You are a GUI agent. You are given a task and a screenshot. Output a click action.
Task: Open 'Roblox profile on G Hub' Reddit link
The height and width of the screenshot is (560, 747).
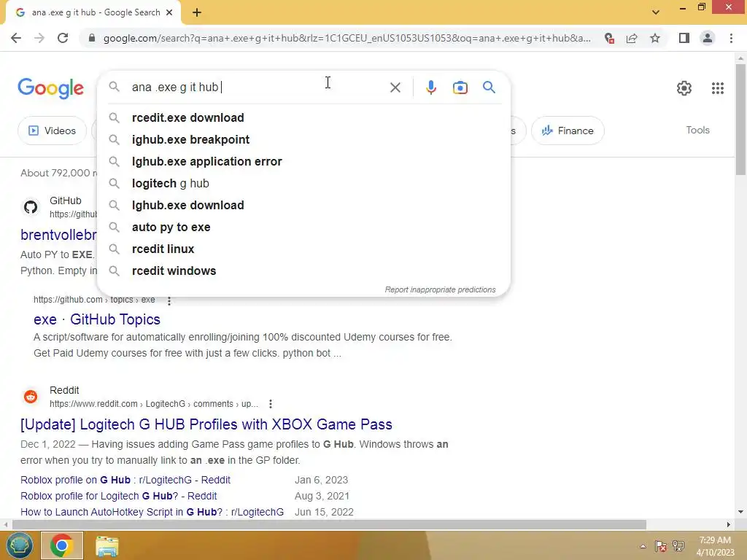(125, 480)
